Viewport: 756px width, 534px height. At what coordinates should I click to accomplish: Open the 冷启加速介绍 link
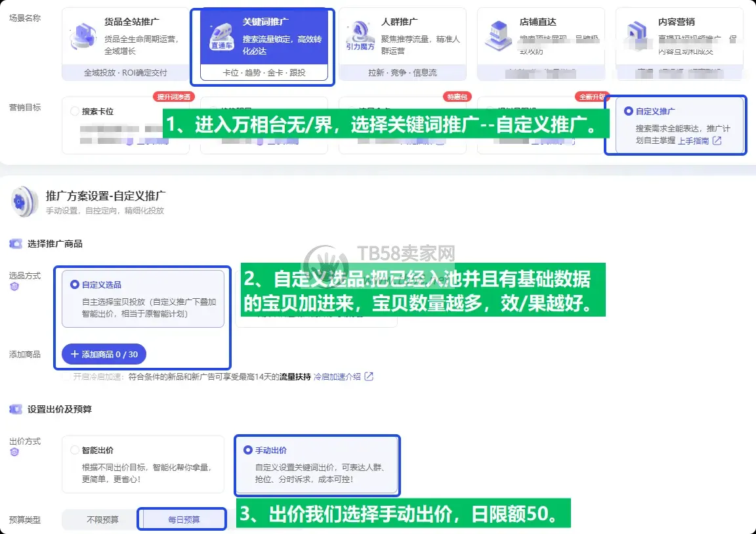pyautogui.click(x=337, y=377)
